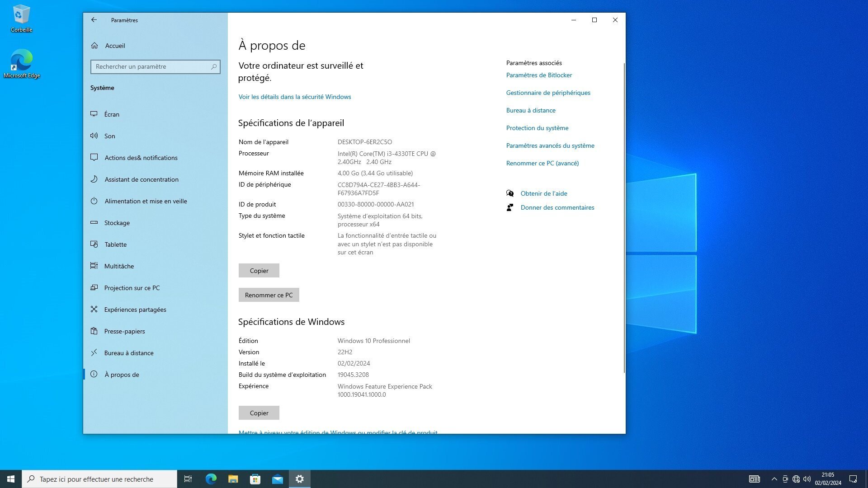
Task: Select the À propos de info icon
Action: click(94, 374)
